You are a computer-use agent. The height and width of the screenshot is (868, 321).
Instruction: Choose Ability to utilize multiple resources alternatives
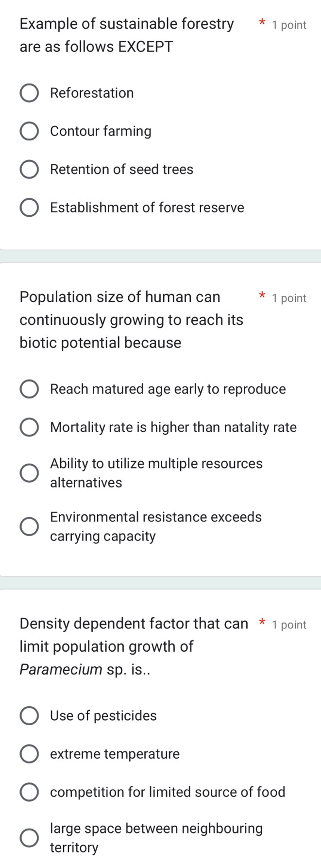pyautogui.click(x=29, y=472)
